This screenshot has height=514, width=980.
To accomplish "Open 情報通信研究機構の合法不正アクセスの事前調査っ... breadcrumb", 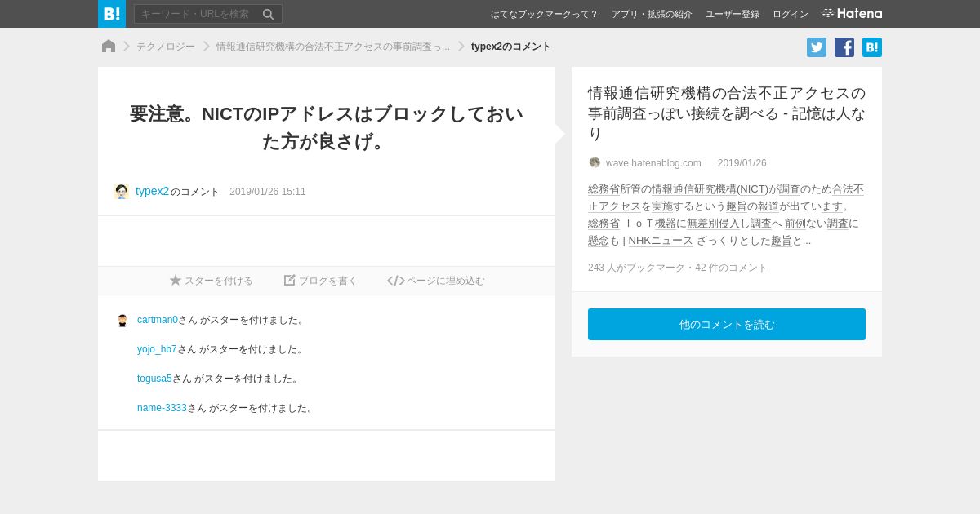I will click(333, 47).
